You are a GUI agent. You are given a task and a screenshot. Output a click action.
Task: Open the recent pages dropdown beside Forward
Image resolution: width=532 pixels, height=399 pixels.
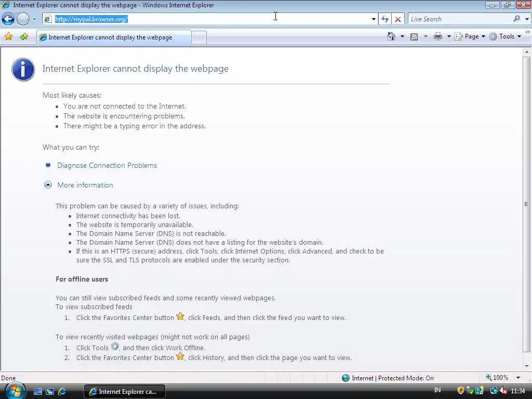(x=34, y=19)
